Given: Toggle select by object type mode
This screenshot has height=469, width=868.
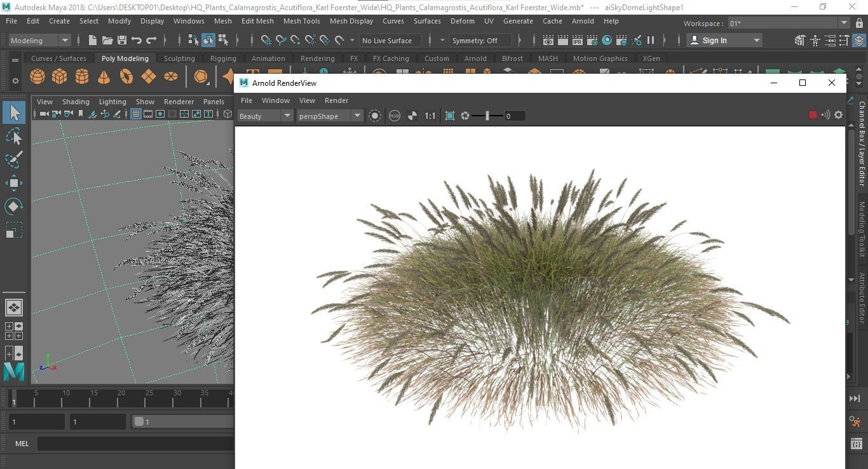Looking at the screenshot, I should [208, 40].
